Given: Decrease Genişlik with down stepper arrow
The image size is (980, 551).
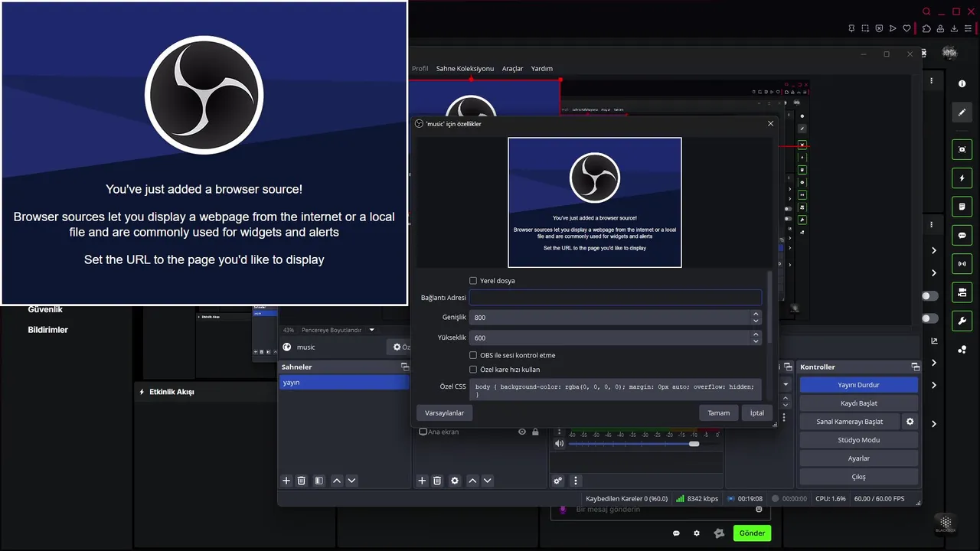Looking at the screenshot, I should 756,321.
